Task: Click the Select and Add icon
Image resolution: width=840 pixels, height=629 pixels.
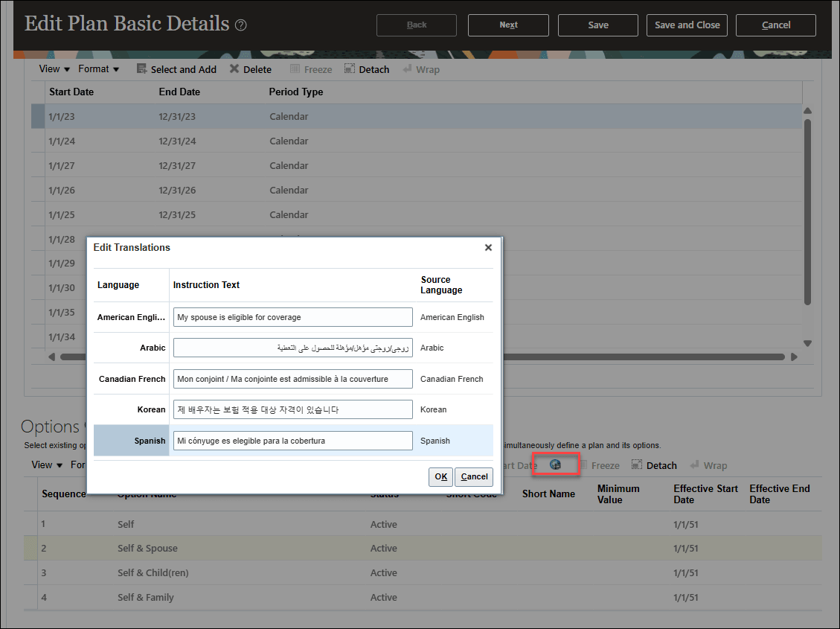Action: coord(141,68)
